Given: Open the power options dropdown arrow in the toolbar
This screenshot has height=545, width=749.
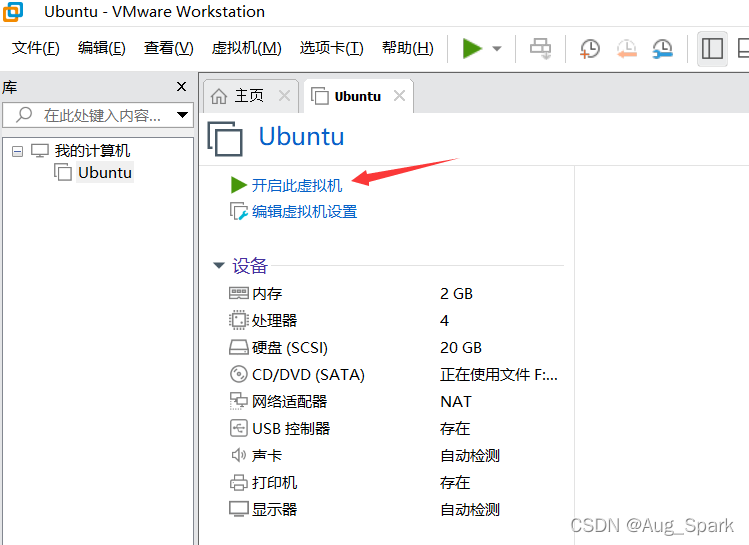Looking at the screenshot, I should point(497,48).
